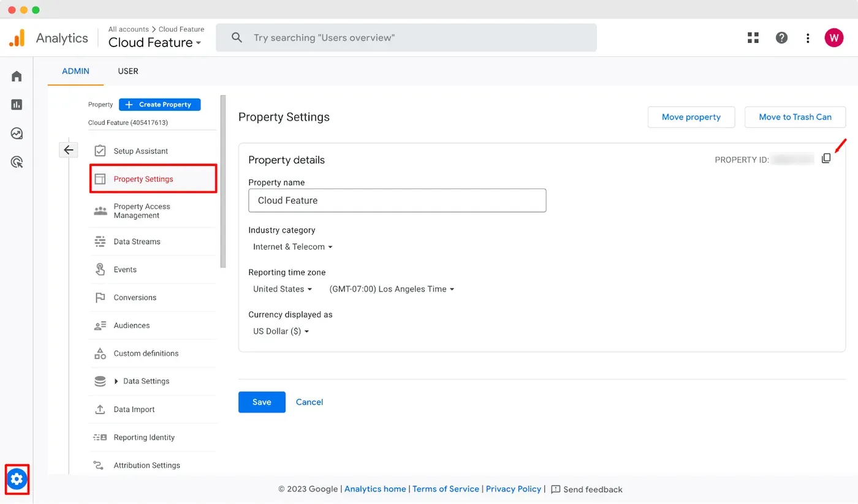Click the Data Import upload icon
The height and width of the screenshot is (504, 858).
tap(100, 409)
